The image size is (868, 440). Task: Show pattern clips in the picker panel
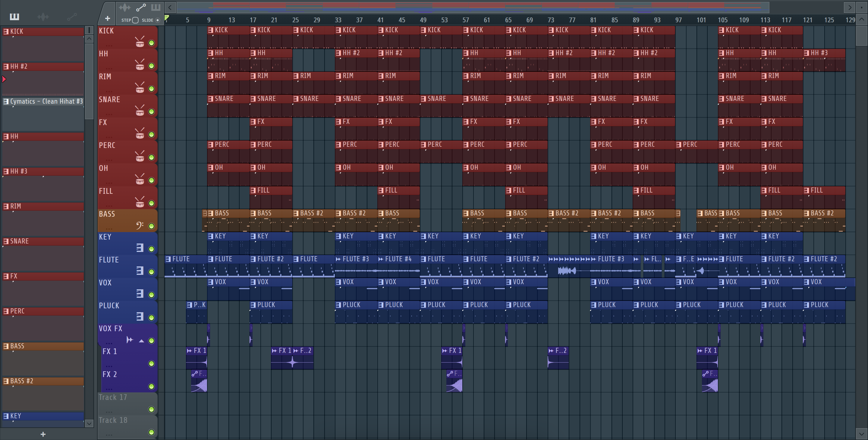coord(14,17)
